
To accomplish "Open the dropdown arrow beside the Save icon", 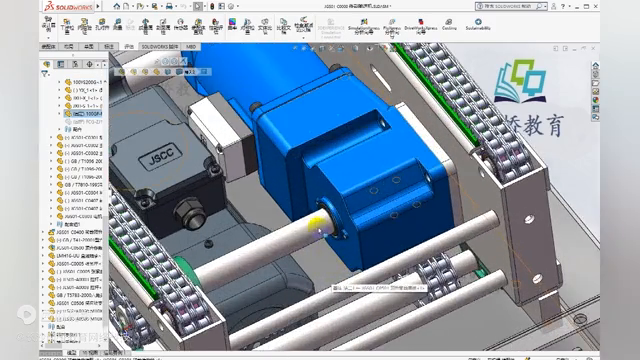I will click(161, 7).
